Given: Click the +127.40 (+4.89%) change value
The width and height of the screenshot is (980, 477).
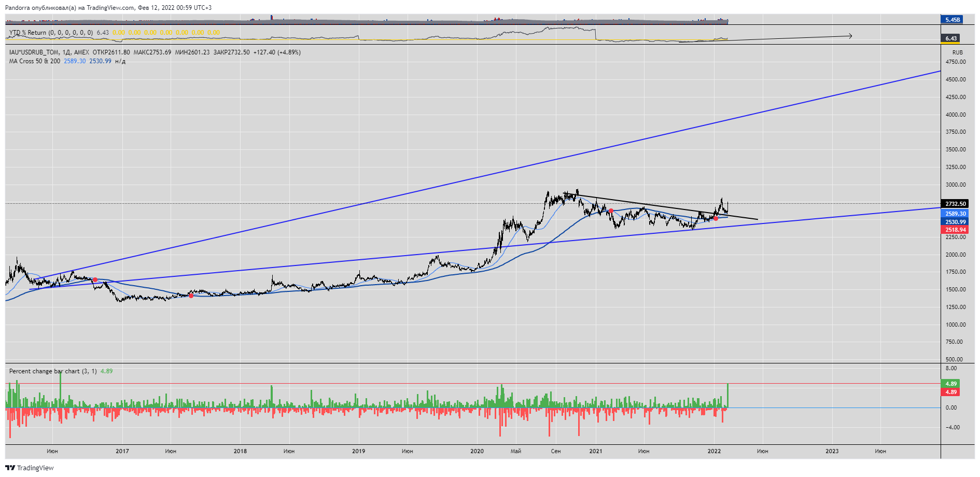Looking at the screenshot, I should coord(277,52).
